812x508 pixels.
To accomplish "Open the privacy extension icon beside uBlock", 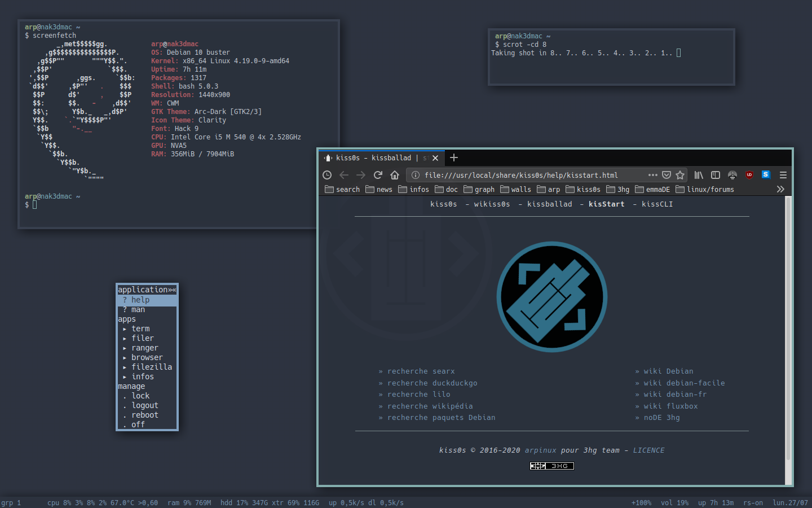I will click(x=732, y=175).
